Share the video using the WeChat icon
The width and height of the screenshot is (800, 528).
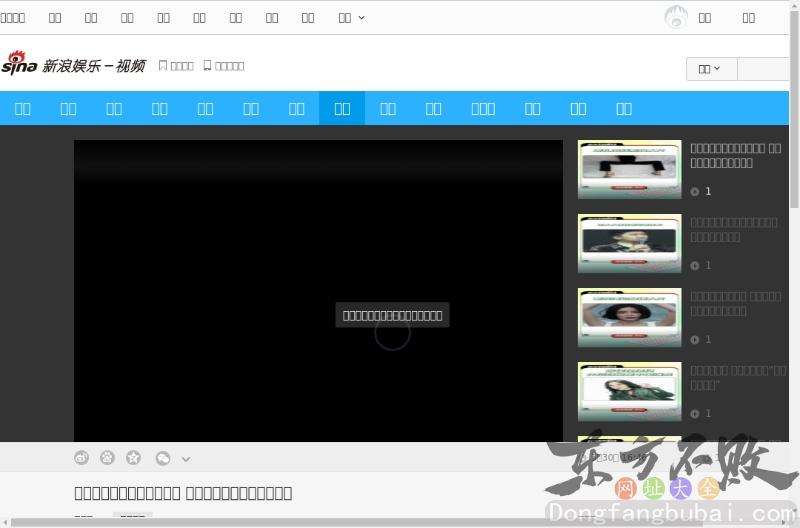(x=162, y=458)
